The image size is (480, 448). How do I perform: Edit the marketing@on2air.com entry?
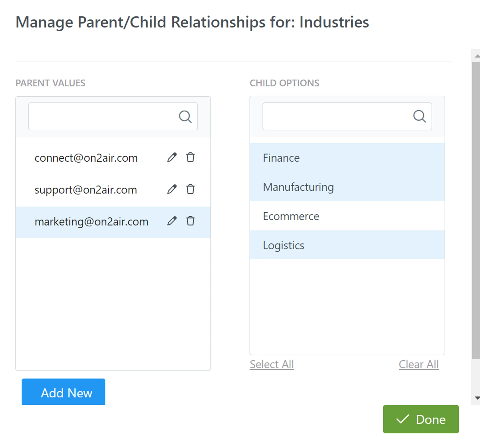pyautogui.click(x=172, y=221)
